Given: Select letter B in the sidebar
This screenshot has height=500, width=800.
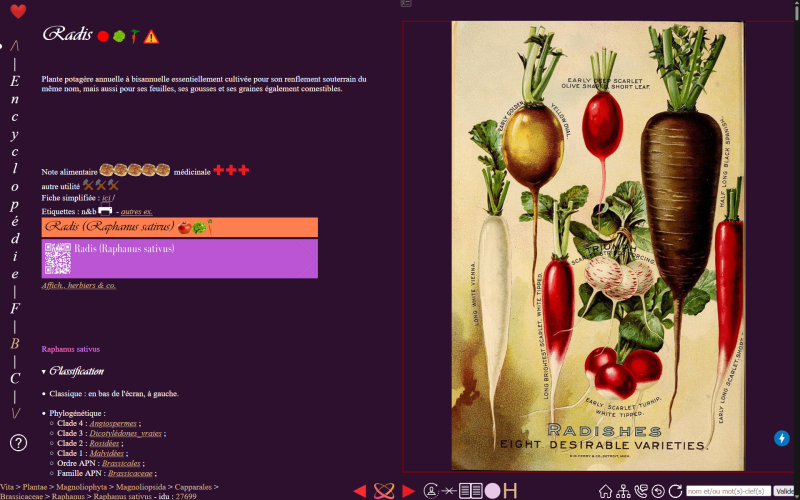Looking at the screenshot, I should tap(15, 344).
